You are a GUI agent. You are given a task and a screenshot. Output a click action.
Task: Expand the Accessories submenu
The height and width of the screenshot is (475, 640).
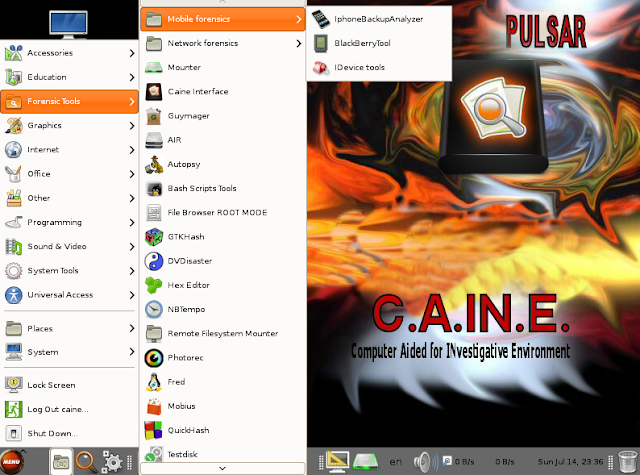tap(69, 53)
